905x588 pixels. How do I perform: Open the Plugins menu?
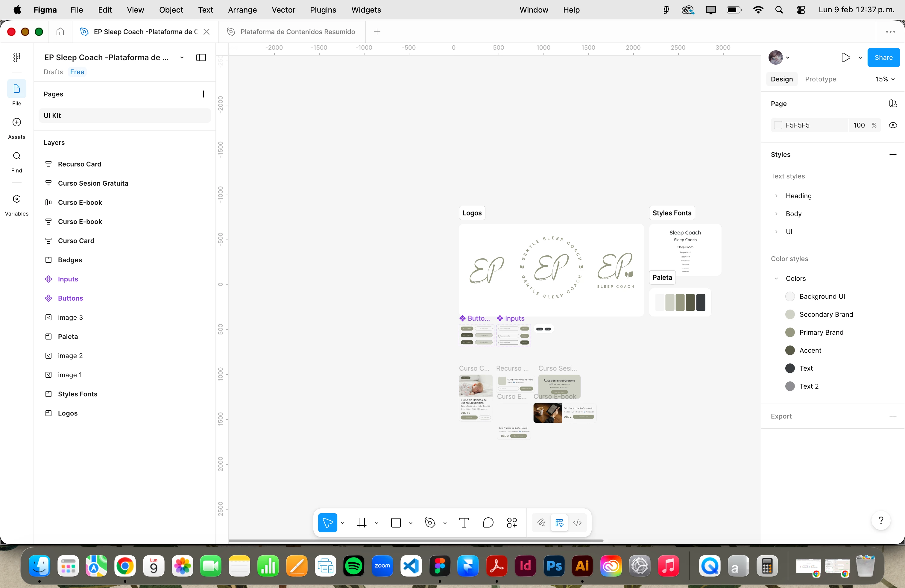pos(323,10)
